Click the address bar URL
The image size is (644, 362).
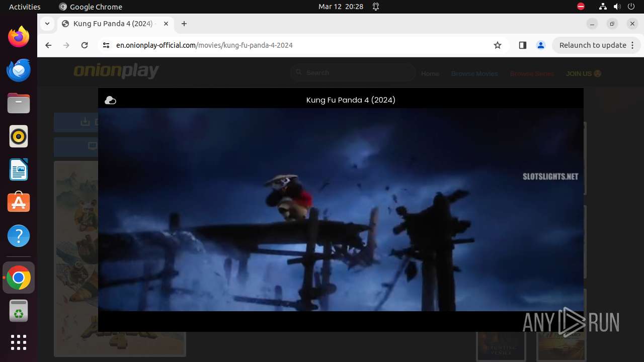tap(204, 45)
